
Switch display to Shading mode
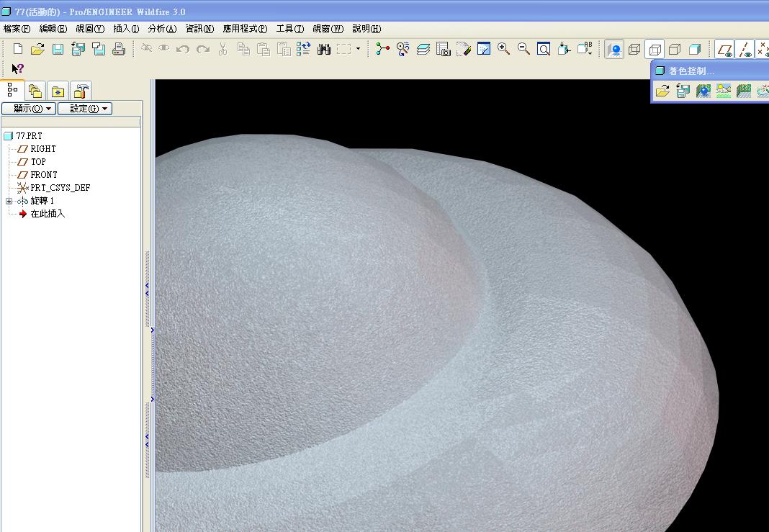695,50
